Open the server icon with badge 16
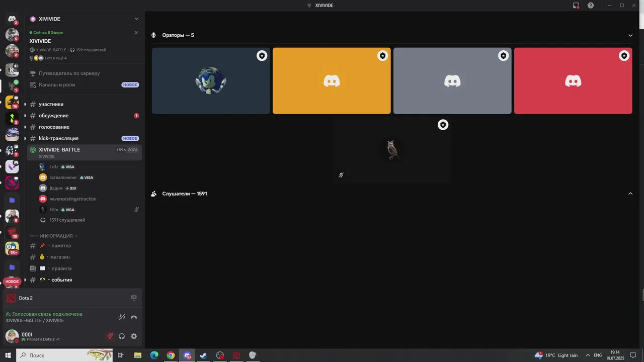Screen dimensions: 644x362 coord(12,102)
